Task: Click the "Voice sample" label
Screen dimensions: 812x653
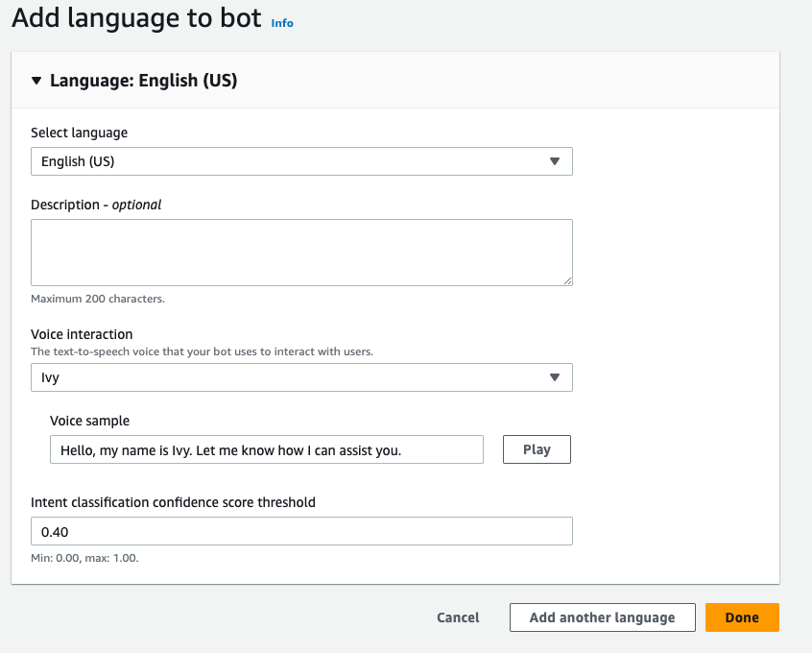Action: (89, 421)
